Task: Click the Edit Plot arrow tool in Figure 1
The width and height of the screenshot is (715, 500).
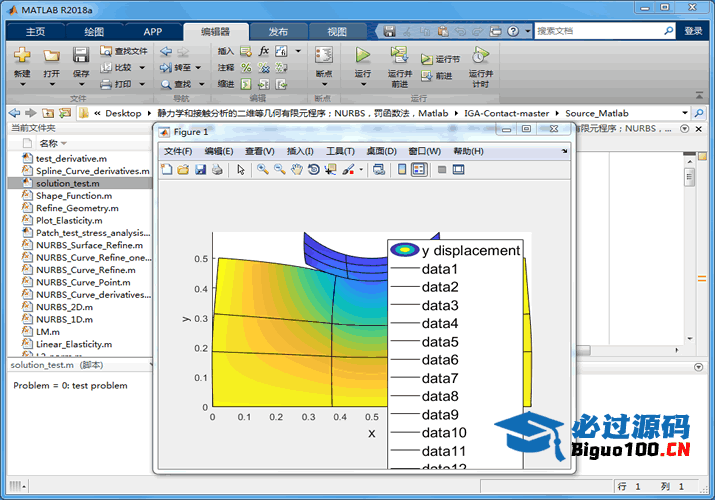Action: 241,170
